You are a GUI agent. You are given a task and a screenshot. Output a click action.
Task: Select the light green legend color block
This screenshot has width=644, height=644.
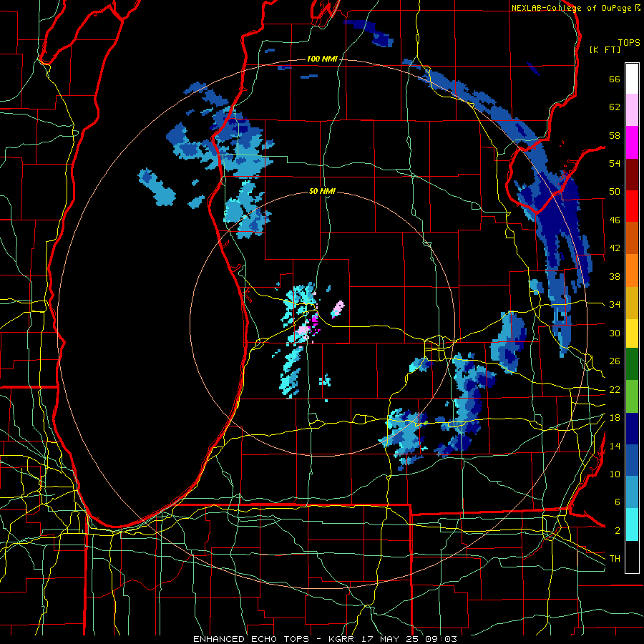[x=632, y=396]
